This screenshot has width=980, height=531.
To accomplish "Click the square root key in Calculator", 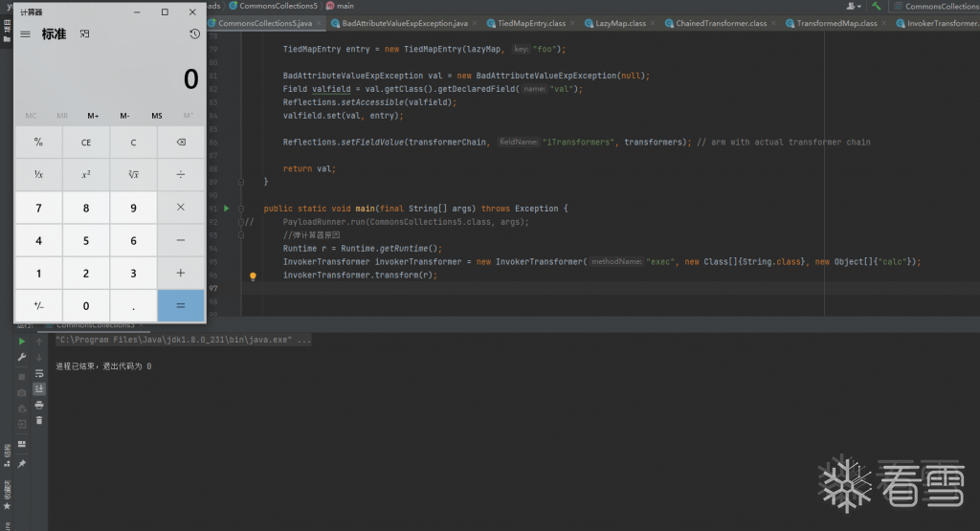I will point(133,175).
